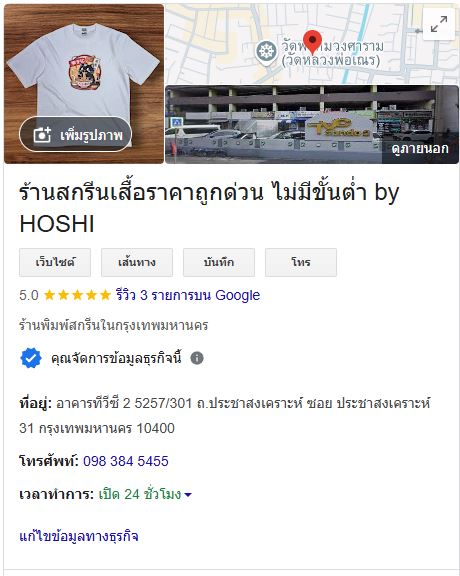Viewport: 460px width, 576px height.
Task: Click the map preview area
Action: tap(312, 44)
